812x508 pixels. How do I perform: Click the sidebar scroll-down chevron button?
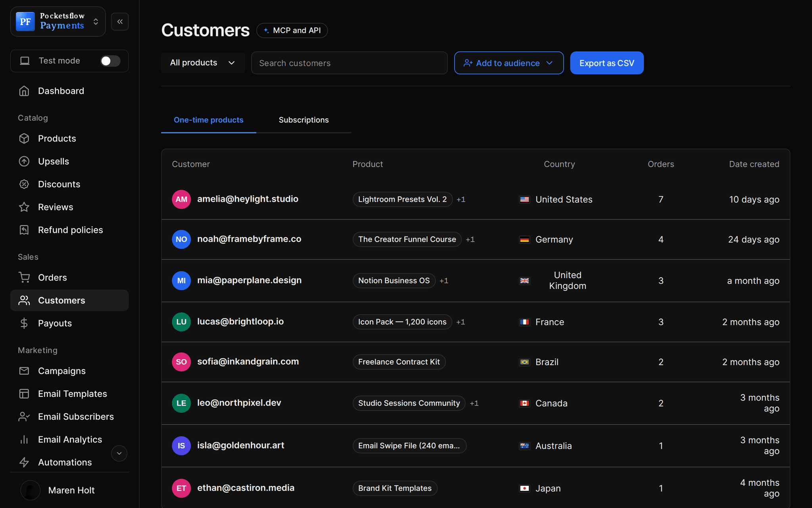pyautogui.click(x=119, y=453)
